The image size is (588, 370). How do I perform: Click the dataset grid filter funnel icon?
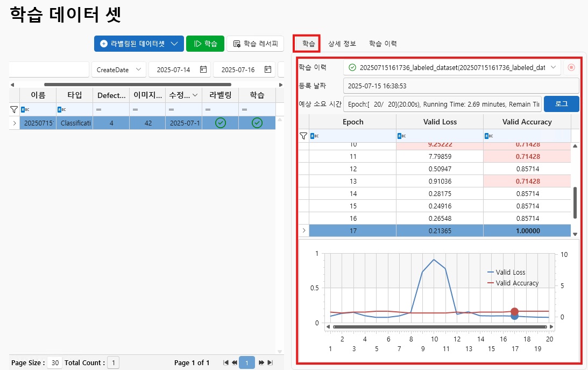click(x=14, y=109)
